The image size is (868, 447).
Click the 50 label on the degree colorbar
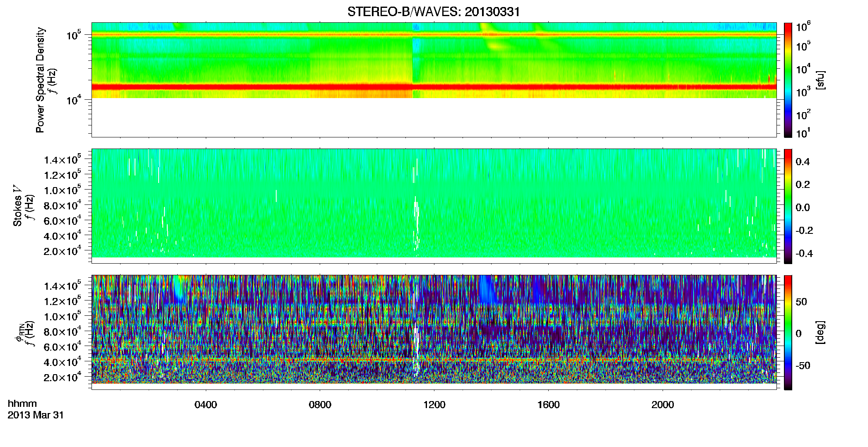[x=801, y=302]
